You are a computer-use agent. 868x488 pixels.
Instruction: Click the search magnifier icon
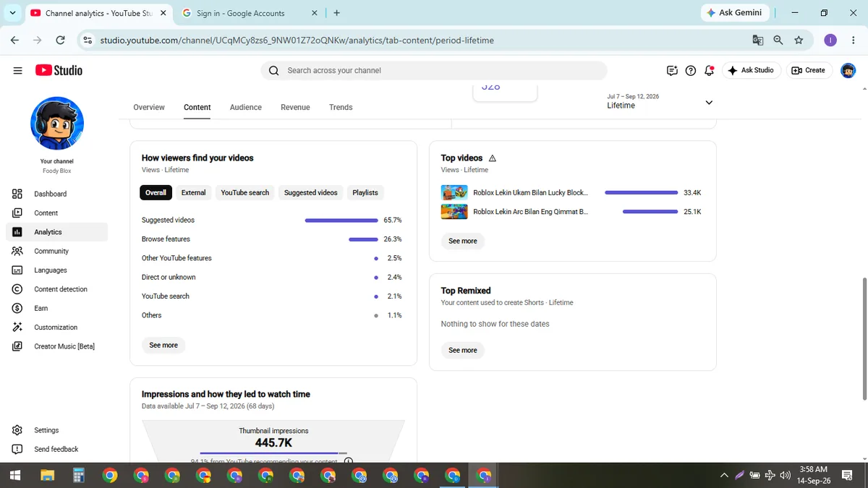[273, 70]
